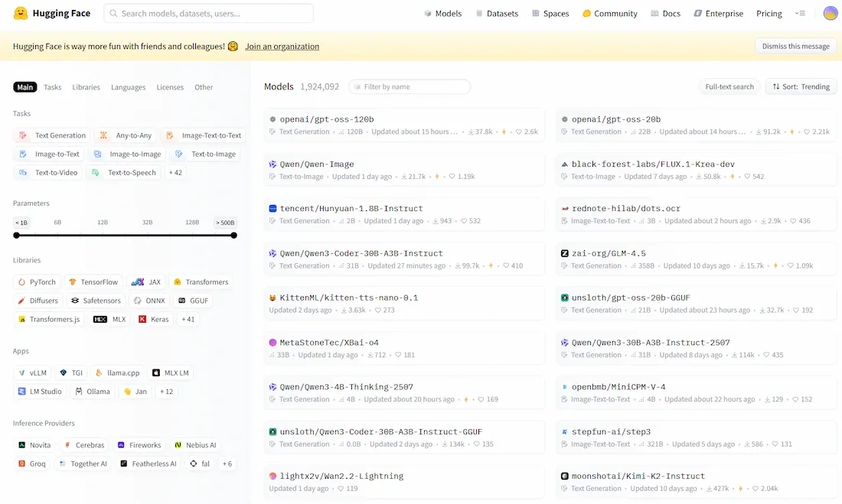Open the Qwen/Qwen-Image model card
This screenshot has width=842, height=504.
point(404,170)
